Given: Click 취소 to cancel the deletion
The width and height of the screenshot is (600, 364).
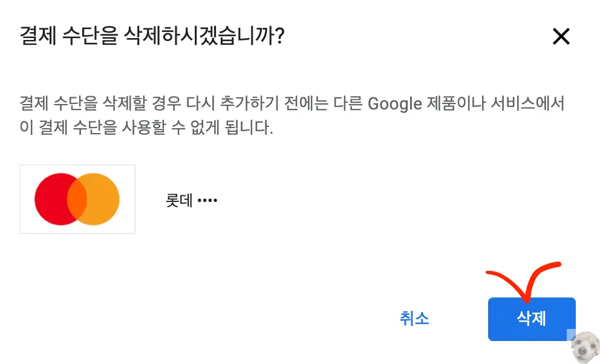Looking at the screenshot, I should pyautogui.click(x=415, y=319).
